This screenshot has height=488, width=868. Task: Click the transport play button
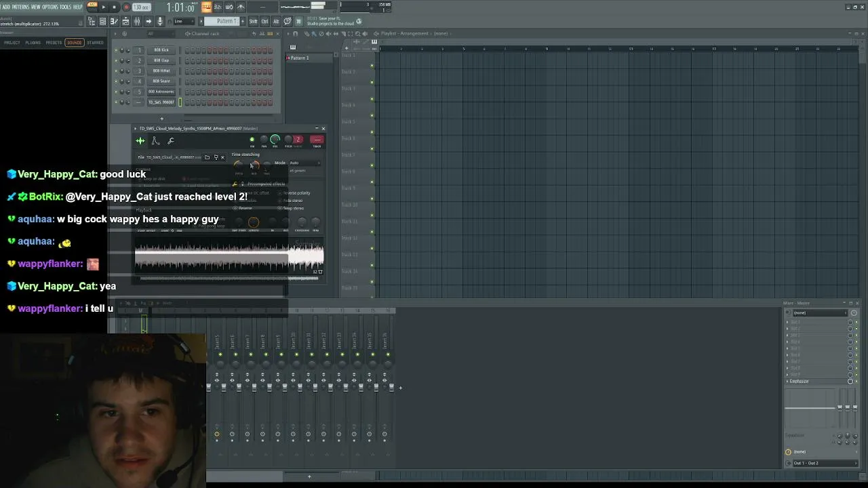pos(104,7)
